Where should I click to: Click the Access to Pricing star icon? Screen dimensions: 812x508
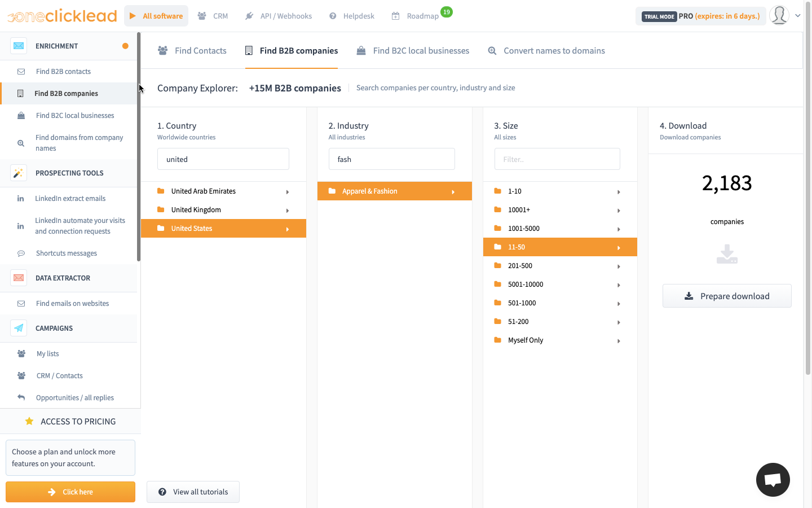point(29,421)
